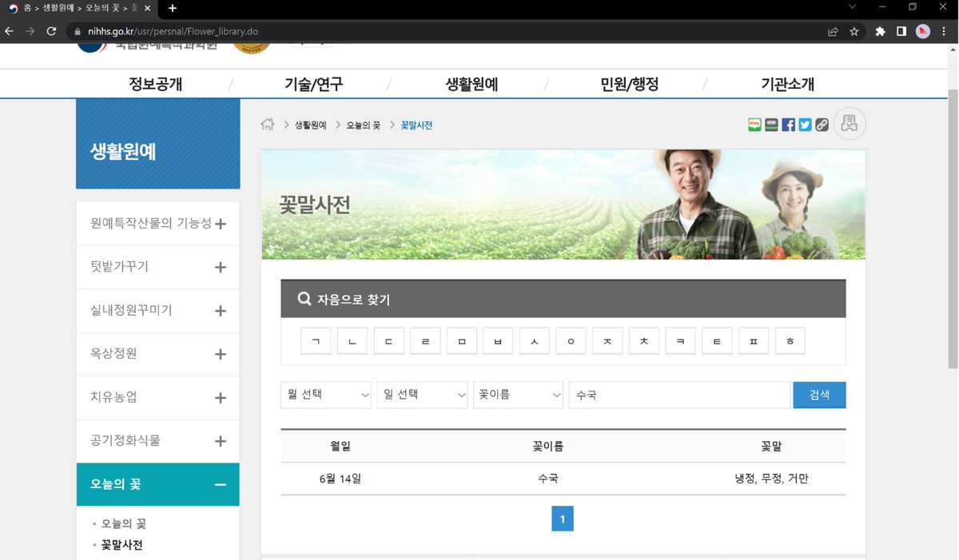Open the 일 선택 day dropdown
Viewport: 959px width, 560px height.
422,395
